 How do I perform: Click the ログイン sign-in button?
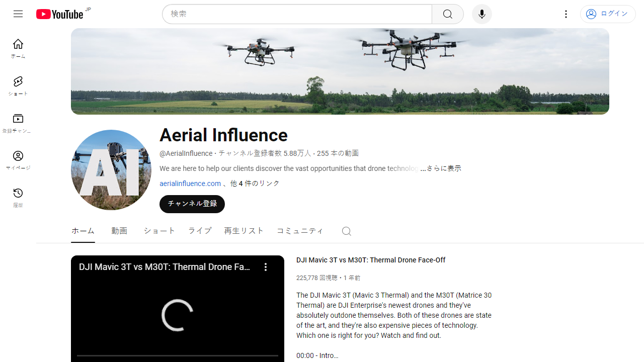coord(608,14)
